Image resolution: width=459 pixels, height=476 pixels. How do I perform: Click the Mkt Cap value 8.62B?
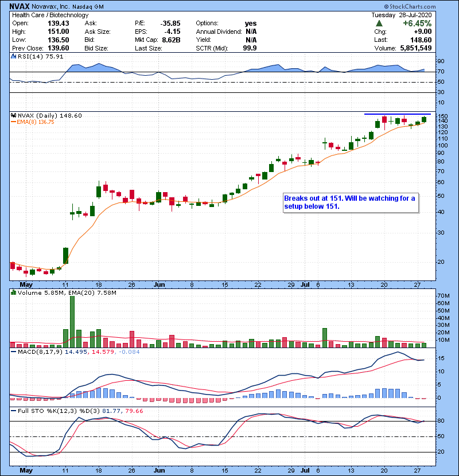pyautogui.click(x=171, y=40)
